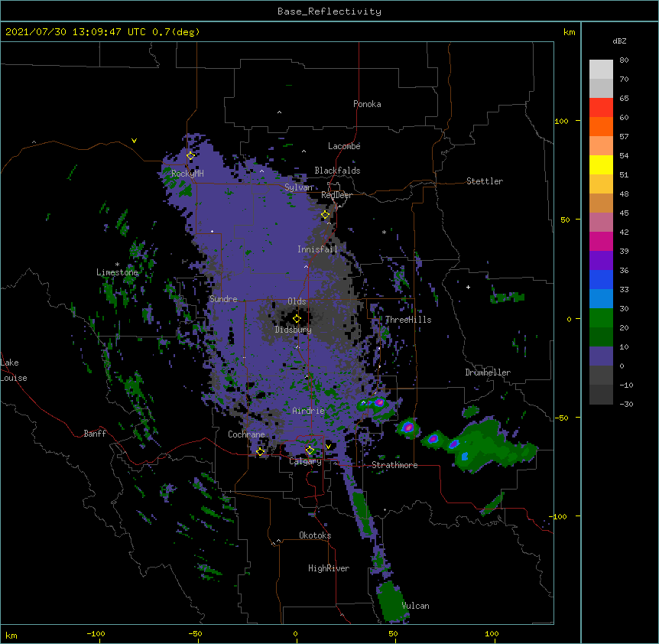Click the Sundre label
Screen dimensions: 659x644
(x=223, y=299)
